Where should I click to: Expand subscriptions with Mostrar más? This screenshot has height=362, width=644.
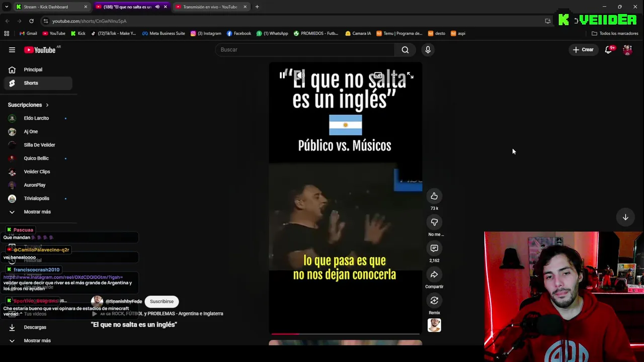pos(38,212)
